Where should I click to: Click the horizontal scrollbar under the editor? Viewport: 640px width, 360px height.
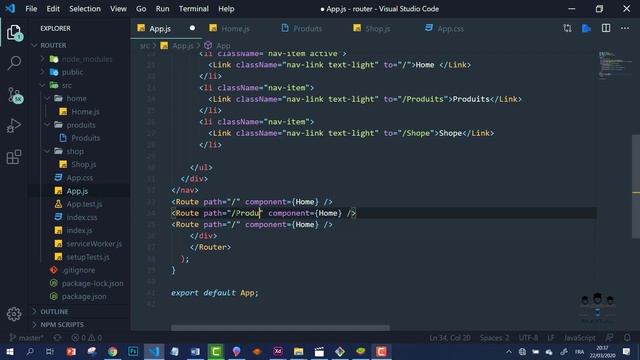[x=280, y=328]
